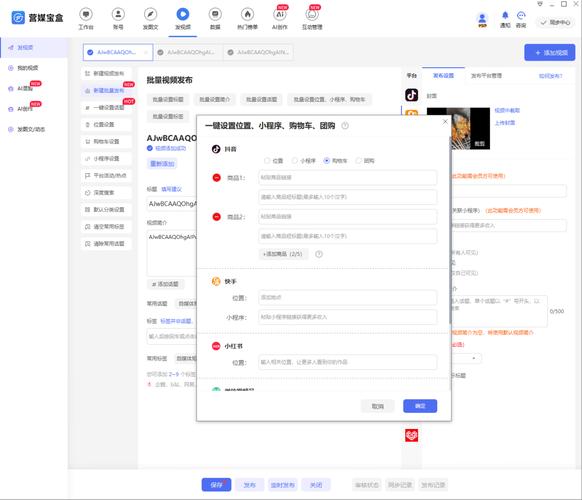
Task: Click the 定时发布 scheduled publish button
Action: 282,485
